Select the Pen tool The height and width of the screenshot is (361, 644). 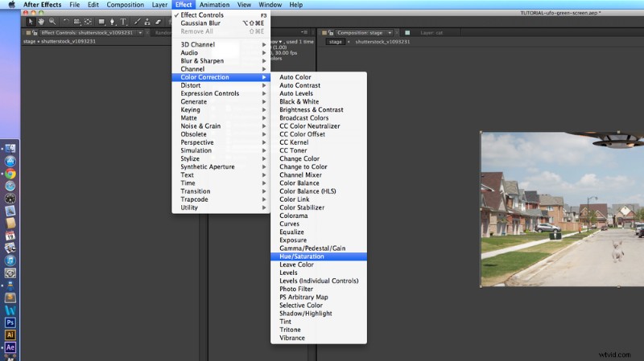tap(112, 22)
